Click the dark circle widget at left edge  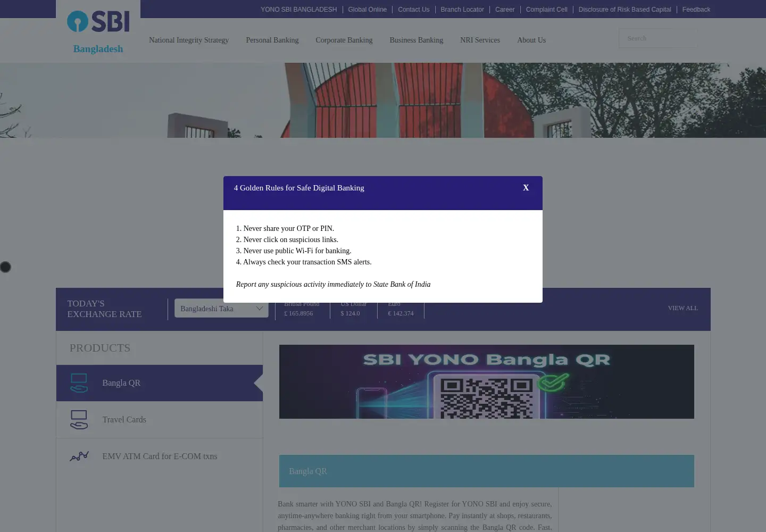point(5,267)
